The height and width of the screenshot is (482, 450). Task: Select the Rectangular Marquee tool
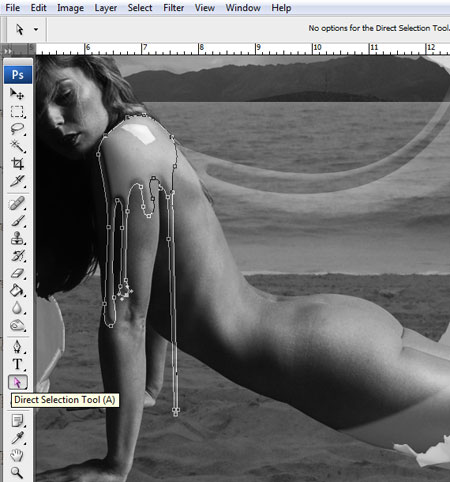tap(17, 112)
